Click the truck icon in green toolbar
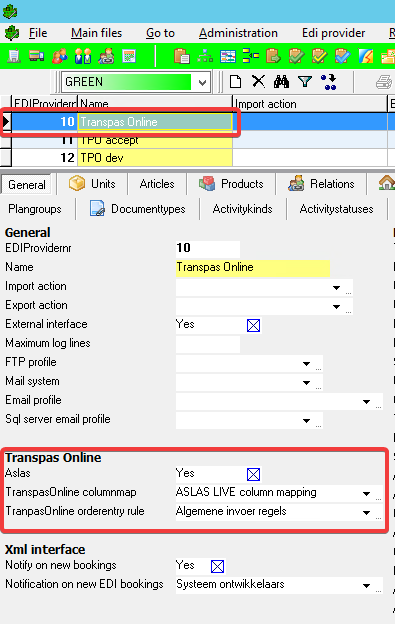This screenshot has width=395, height=624. [37, 56]
